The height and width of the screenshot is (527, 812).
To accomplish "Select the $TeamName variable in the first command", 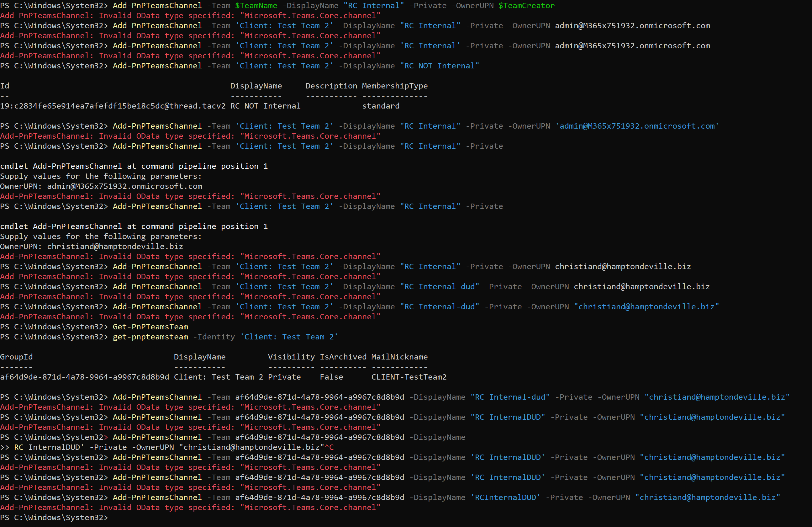I will [x=256, y=5].
